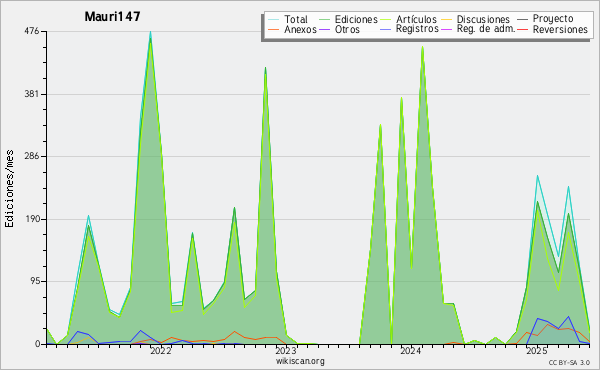Click the 2022 x-axis label
This screenshot has height=370, width=600.
pos(160,351)
